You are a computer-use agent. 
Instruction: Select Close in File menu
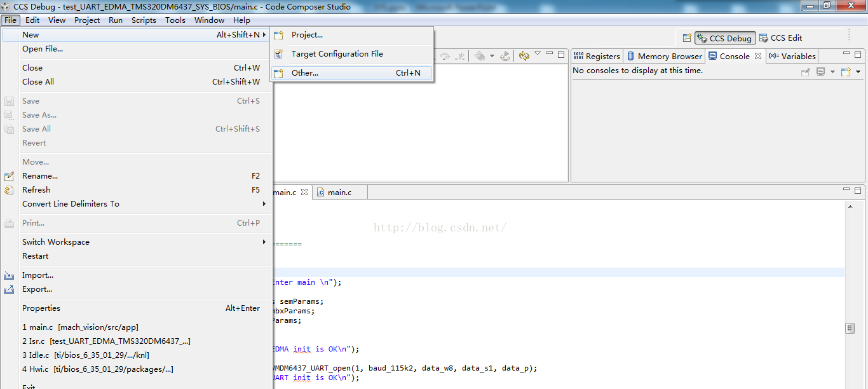pos(137,68)
